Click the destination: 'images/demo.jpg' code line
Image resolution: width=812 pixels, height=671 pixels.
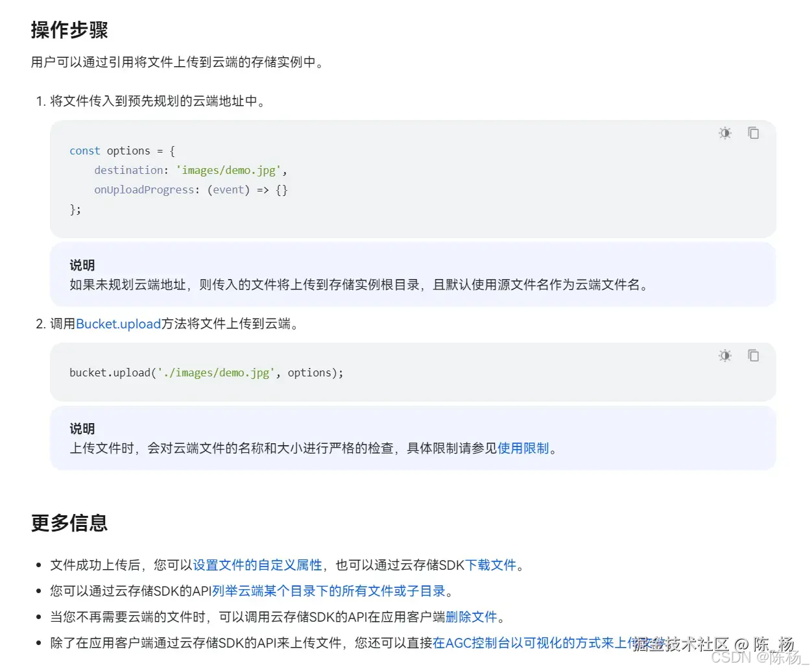coord(191,170)
